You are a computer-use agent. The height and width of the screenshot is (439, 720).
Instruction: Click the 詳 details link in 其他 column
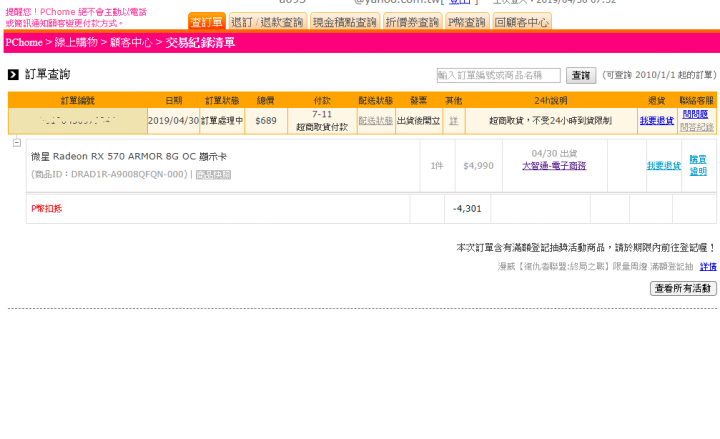coord(454,120)
